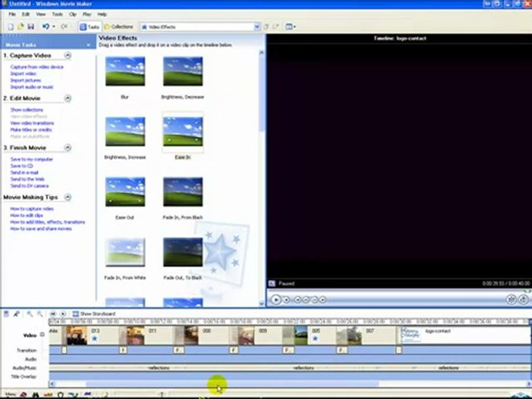Open the Undo history dropdown arrow
532x399 pixels.
54,27
